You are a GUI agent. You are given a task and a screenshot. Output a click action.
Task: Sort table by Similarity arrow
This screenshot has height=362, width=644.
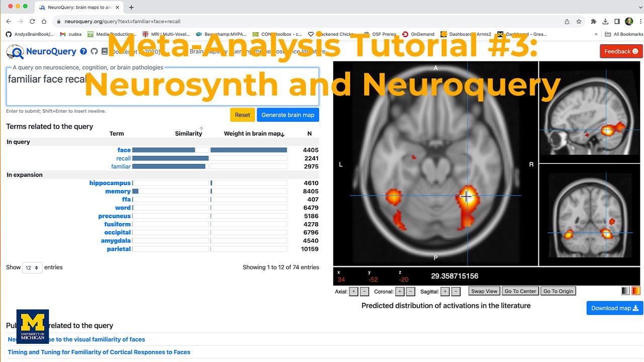pyautogui.click(x=201, y=129)
